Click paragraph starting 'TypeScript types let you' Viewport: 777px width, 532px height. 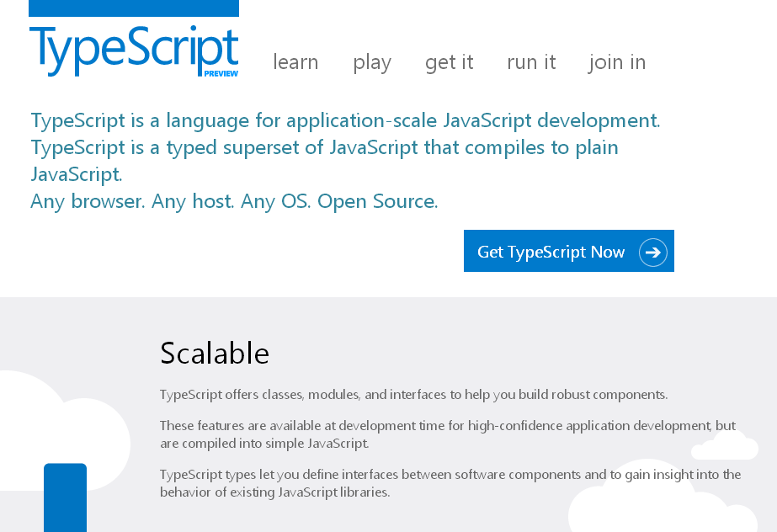point(450,483)
